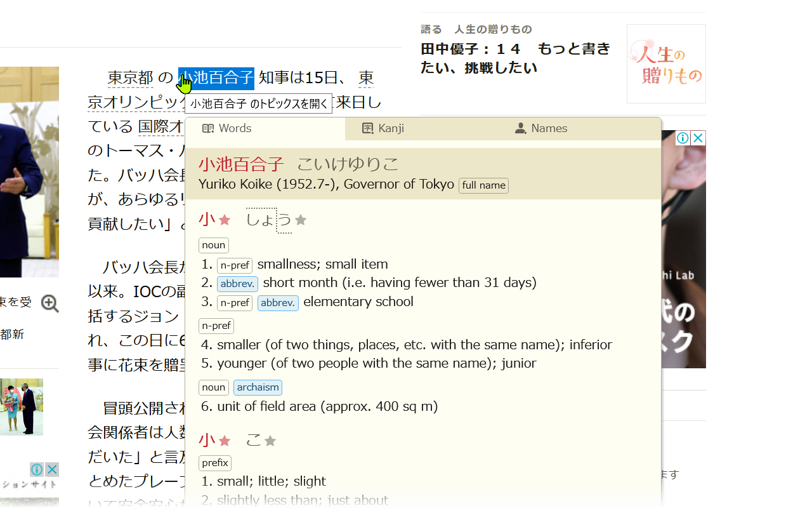Open the 田中優子：１４ article headline
The height and width of the screenshot is (508, 812).
point(515,58)
